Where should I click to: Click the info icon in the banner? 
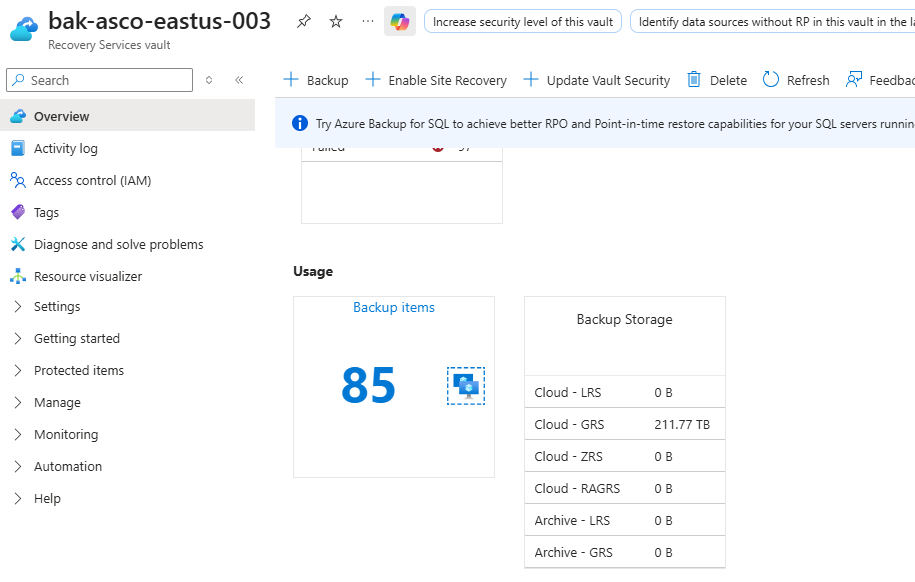tap(299, 123)
